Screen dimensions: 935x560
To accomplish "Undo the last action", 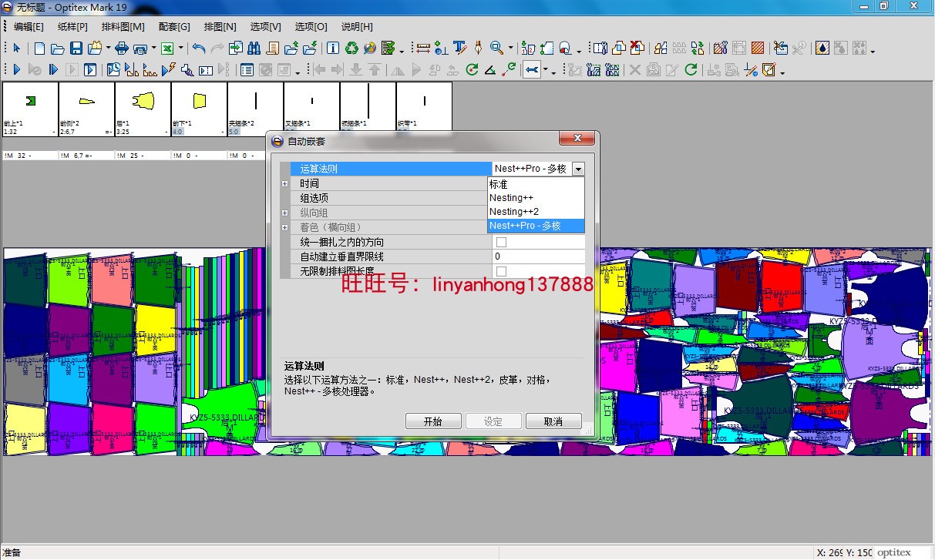I will coord(199,48).
